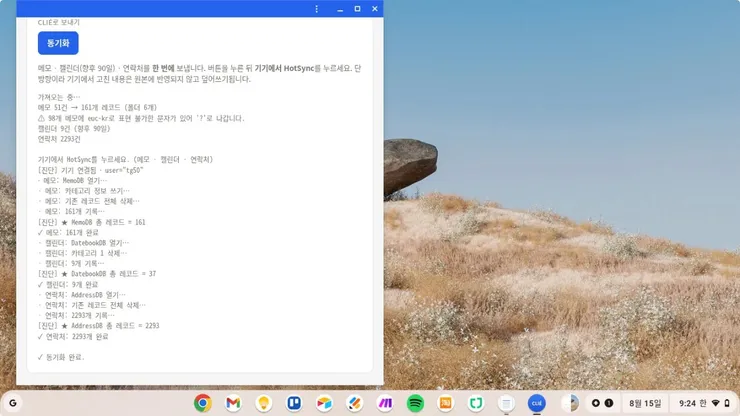Open Spotify from the shelf

click(x=415, y=403)
